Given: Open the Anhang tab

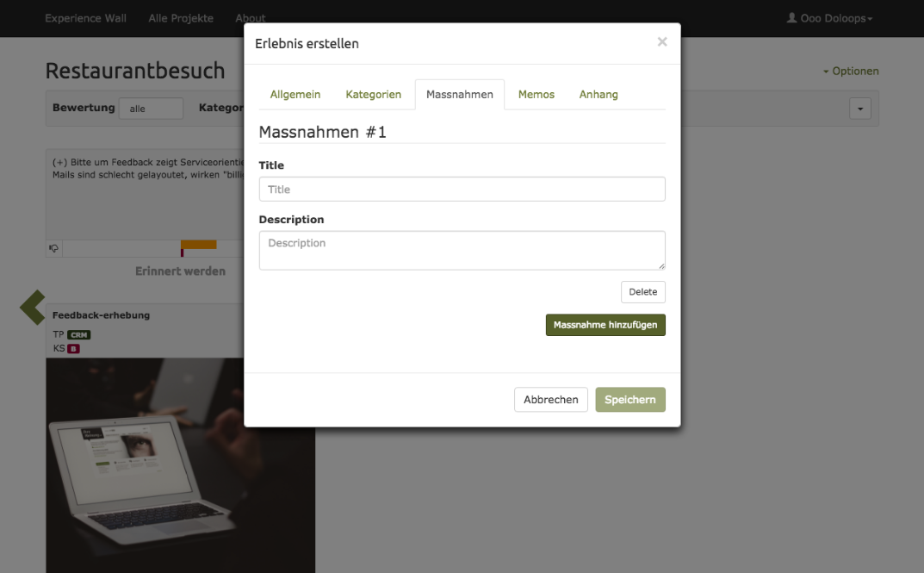Looking at the screenshot, I should tap(598, 95).
